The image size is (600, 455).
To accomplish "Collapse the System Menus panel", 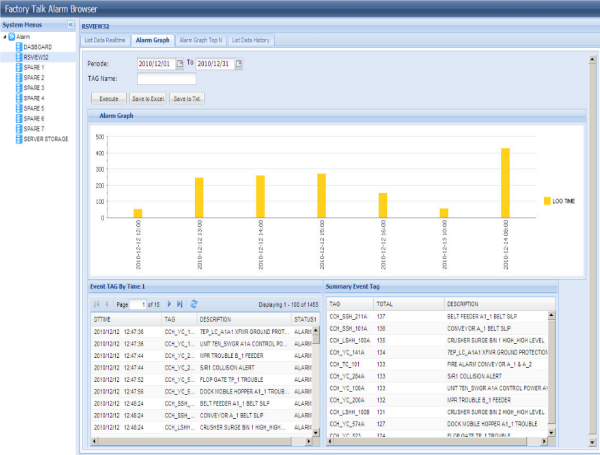I will [x=70, y=24].
